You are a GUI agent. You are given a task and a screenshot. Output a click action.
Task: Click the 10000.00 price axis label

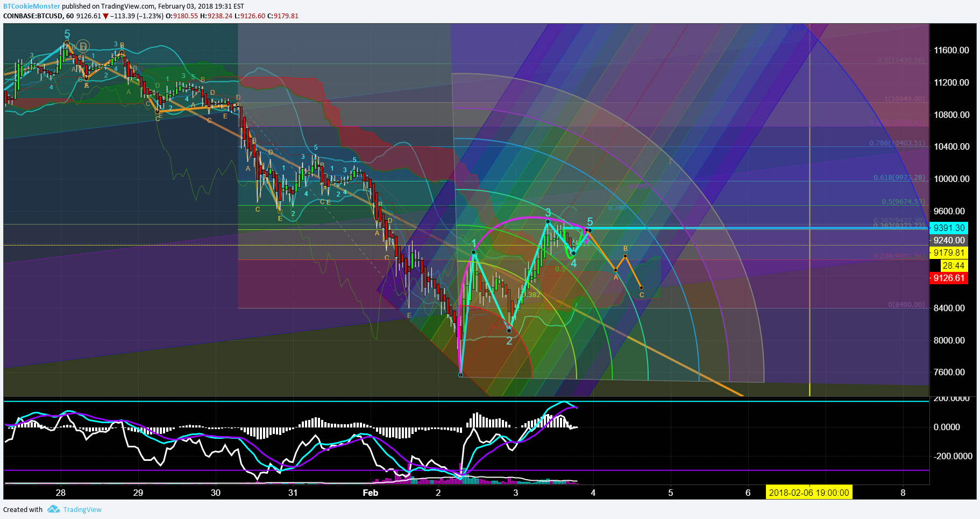(x=951, y=179)
